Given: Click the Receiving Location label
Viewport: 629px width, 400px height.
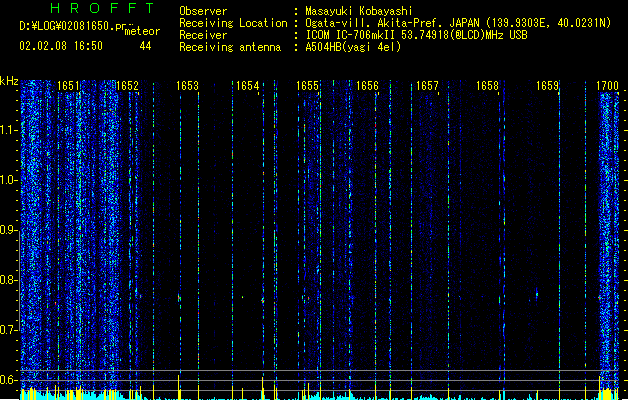Looking at the screenshot, I should pos(233,23).
